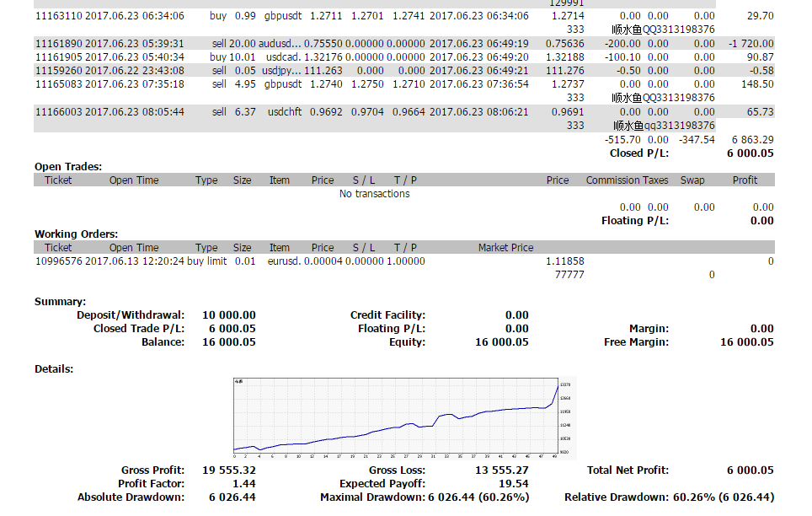Click open time 2017.06.22 23:43:08

click(135, 71)
